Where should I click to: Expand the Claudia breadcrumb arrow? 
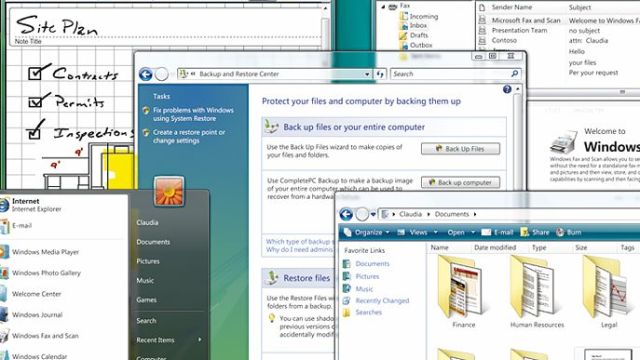tap(429, 214)
